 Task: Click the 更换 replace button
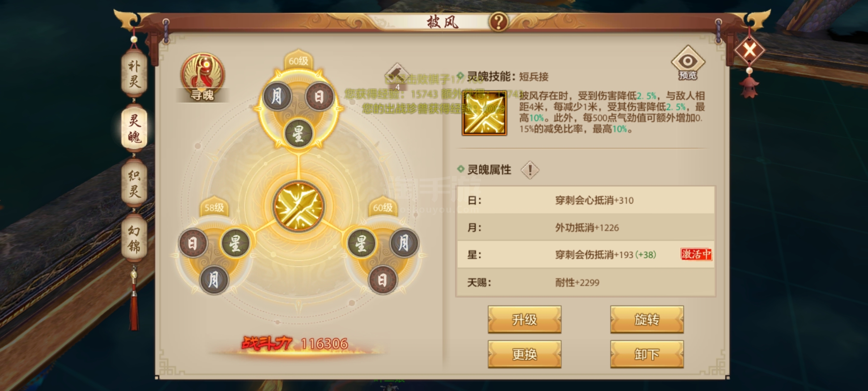524,354
